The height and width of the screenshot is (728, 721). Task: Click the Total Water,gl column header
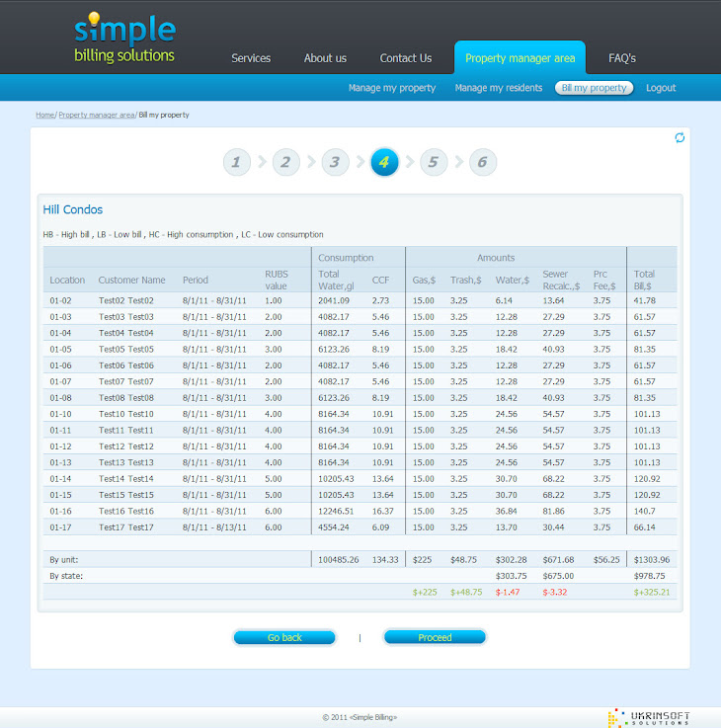[336, 280]
